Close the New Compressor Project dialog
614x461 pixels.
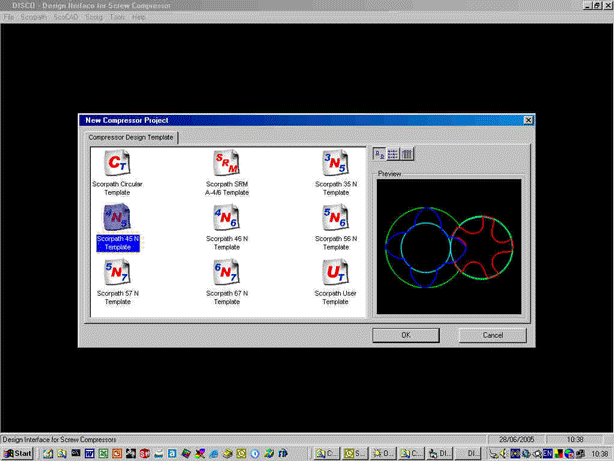point(528,120)
